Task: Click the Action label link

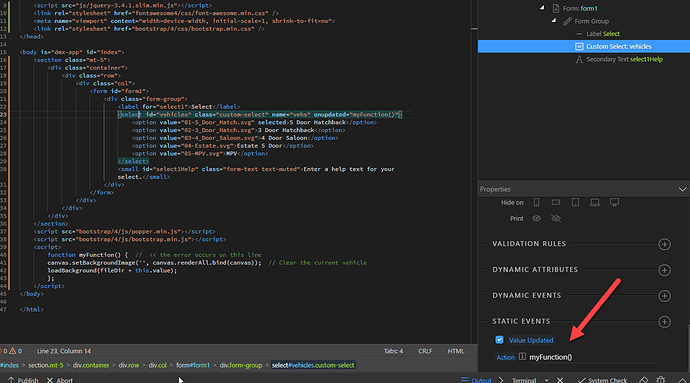Action: point(505,357)
